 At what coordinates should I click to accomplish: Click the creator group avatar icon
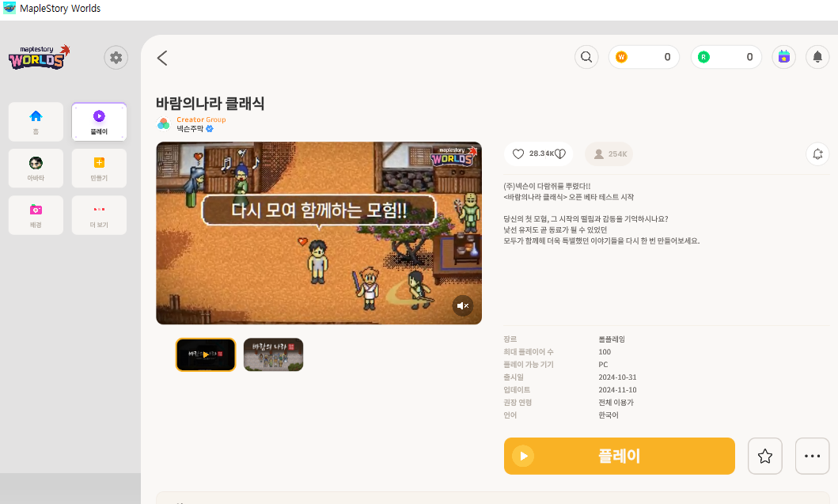coord(164,124)
